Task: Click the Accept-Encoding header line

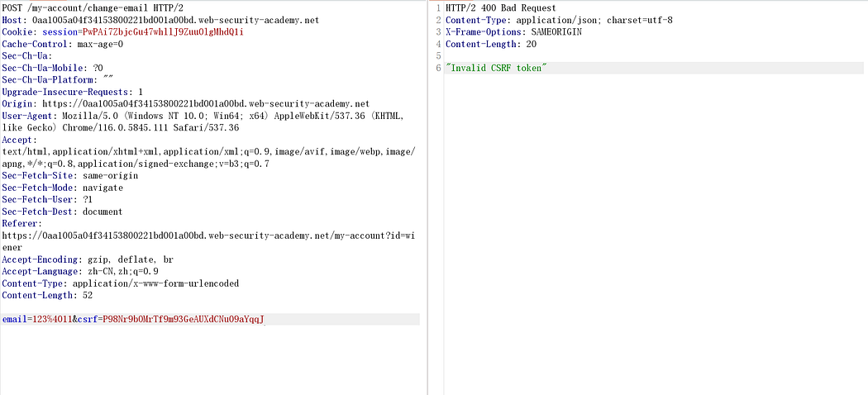Action: click(x=87, y=259)
